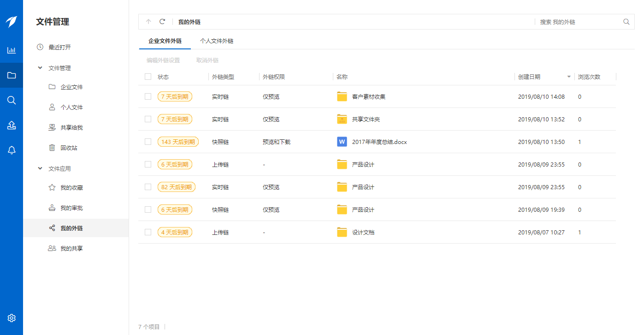This screenshot has width=644, height=335.
Task: Click the 创建日期 sort arrow
Action: coord(569,77)
